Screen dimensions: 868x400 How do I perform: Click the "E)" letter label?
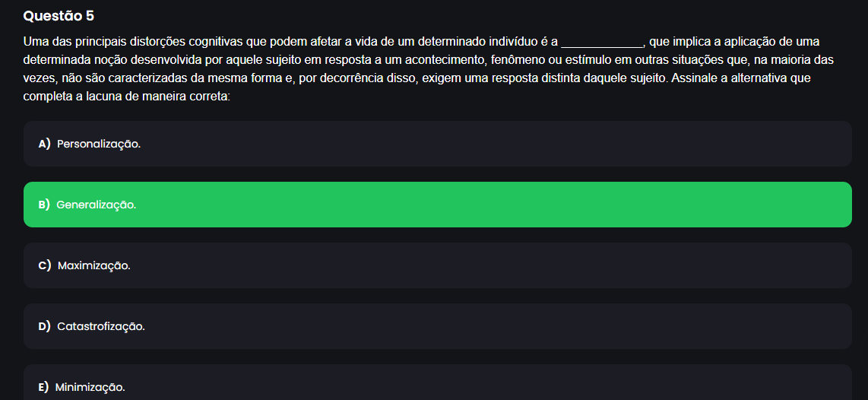coord(43,387)
